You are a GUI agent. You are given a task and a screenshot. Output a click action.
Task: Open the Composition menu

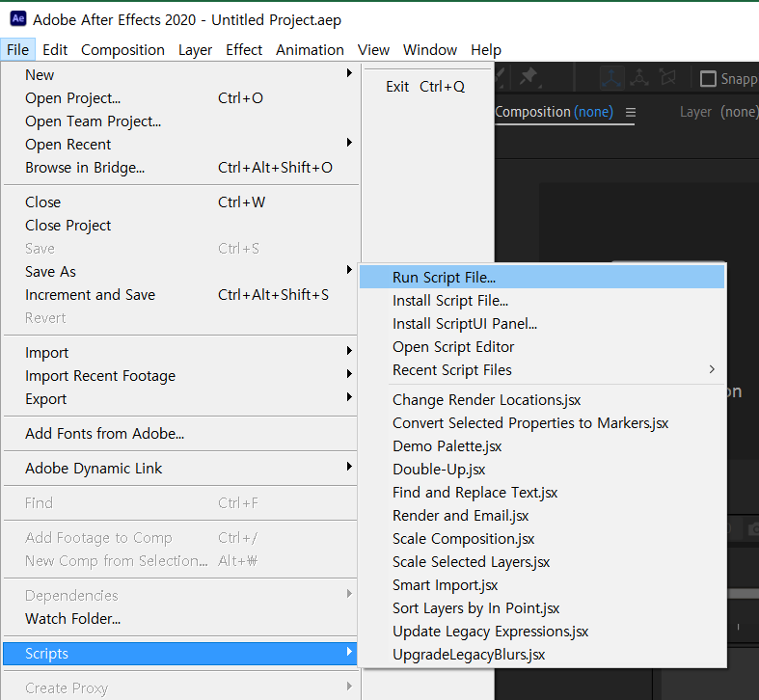[x=122, y=50]
